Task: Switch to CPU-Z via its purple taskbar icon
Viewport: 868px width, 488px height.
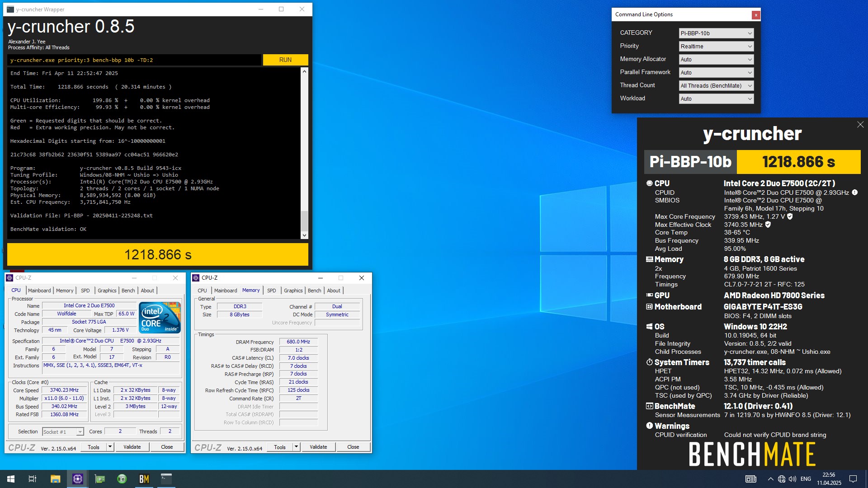Action: 77,479
